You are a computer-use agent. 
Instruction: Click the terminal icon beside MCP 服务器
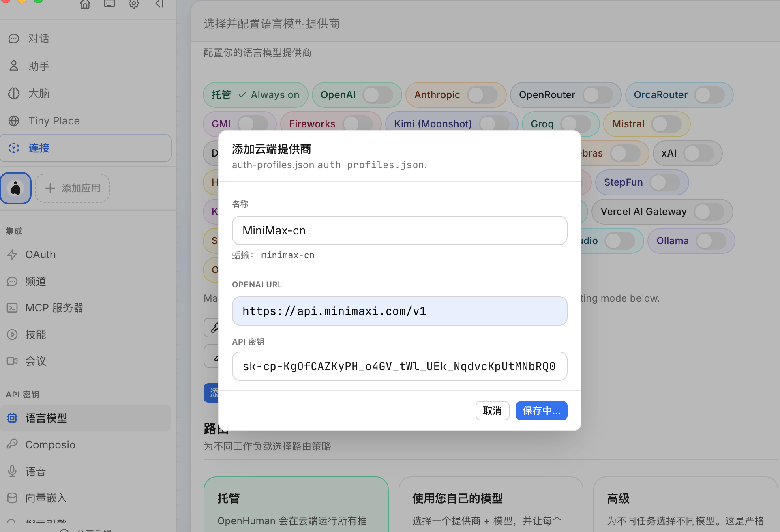tap(12, 308)
